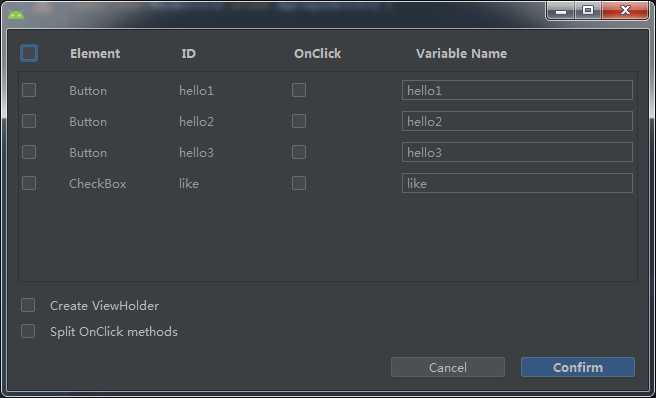Image resolution: width=656 pixels, height=398 pixels.
Task: Click the Cancel button
Action: (448, 367)
